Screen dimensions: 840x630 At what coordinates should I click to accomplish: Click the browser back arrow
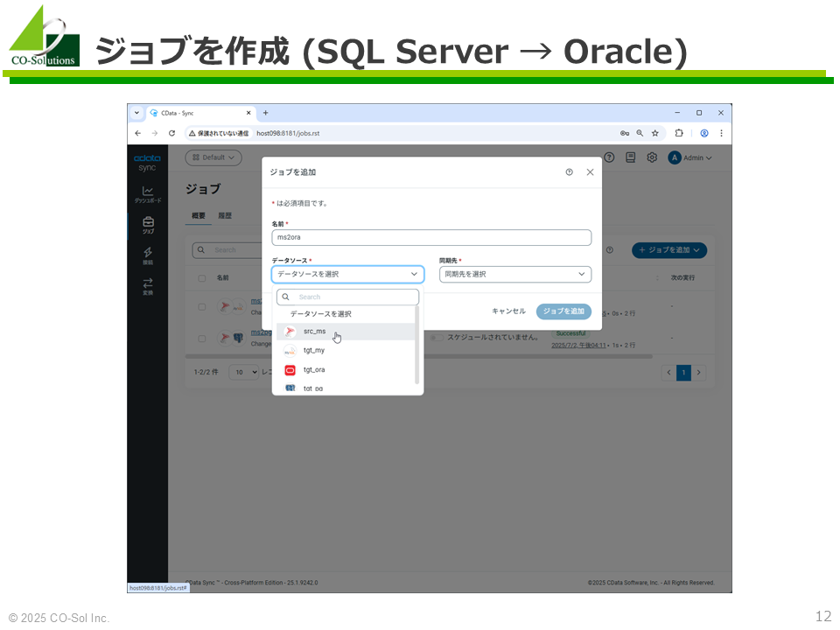point(138,133)
